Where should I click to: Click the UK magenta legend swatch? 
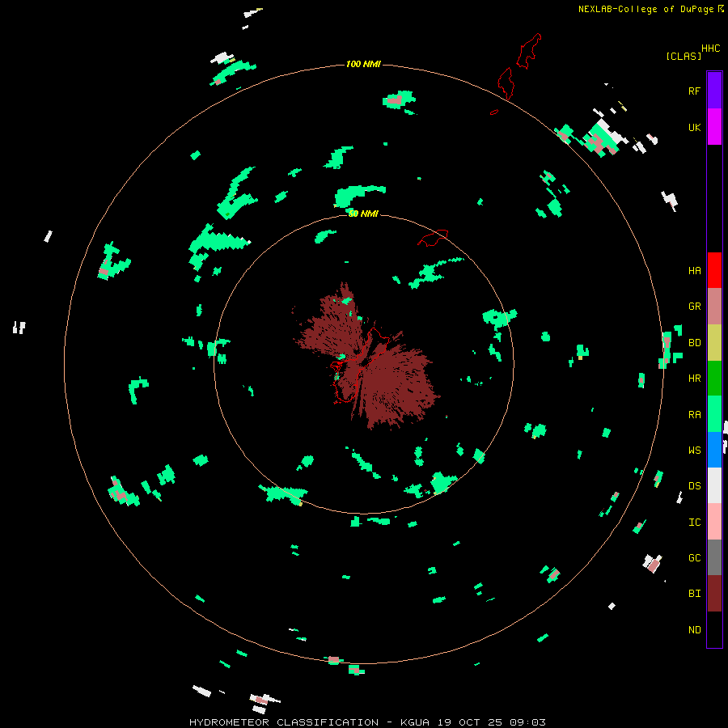point(714,127)
